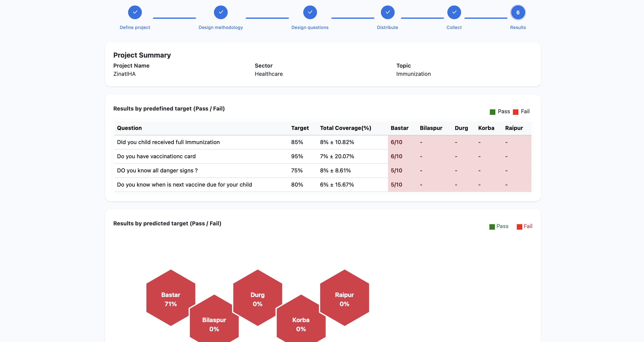Screen dimensions: 644x342
Task: Click the Korba column header
Action: point(486,128)
